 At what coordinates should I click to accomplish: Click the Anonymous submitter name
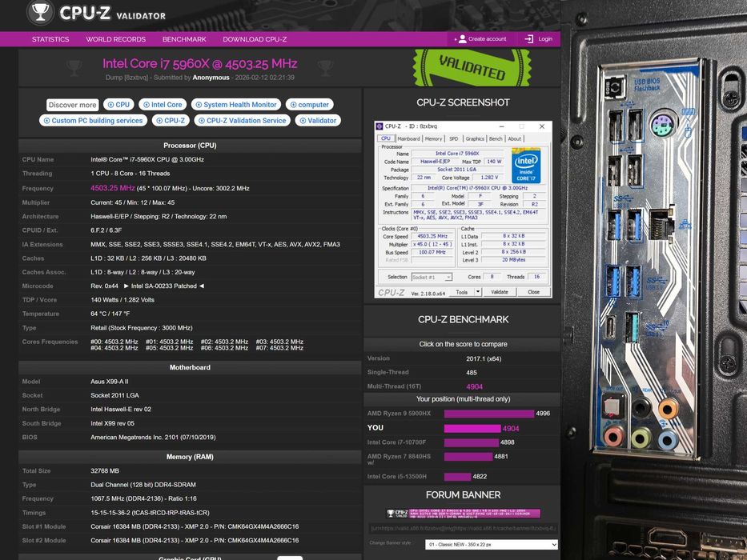(x=211, y=77)
